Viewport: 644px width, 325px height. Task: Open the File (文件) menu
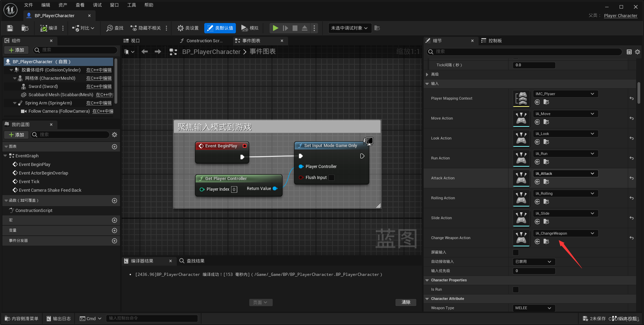(29, 5)
